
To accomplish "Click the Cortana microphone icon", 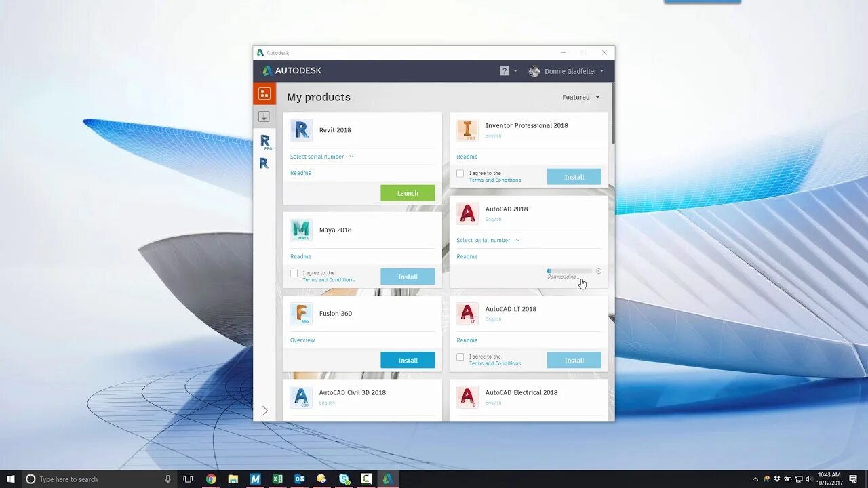I will [x=167, y=479].
